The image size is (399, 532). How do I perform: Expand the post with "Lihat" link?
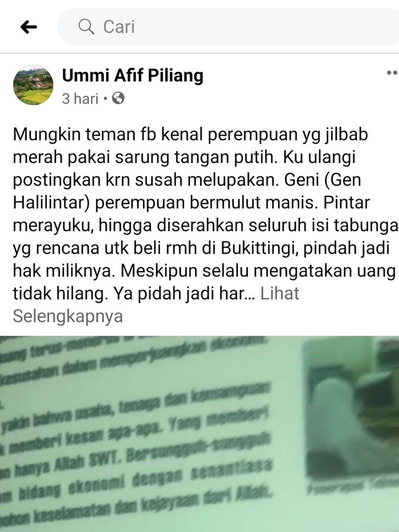pos(280,294)
